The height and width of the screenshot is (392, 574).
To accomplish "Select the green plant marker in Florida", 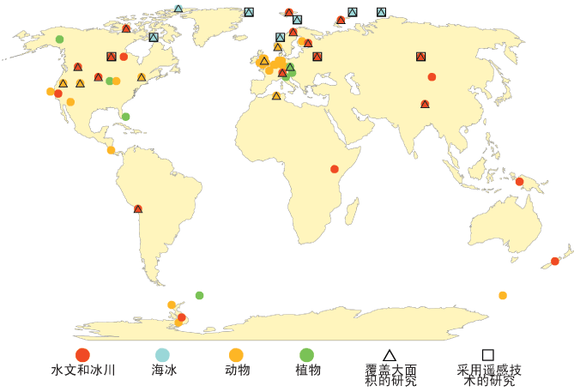I will 125,117.
